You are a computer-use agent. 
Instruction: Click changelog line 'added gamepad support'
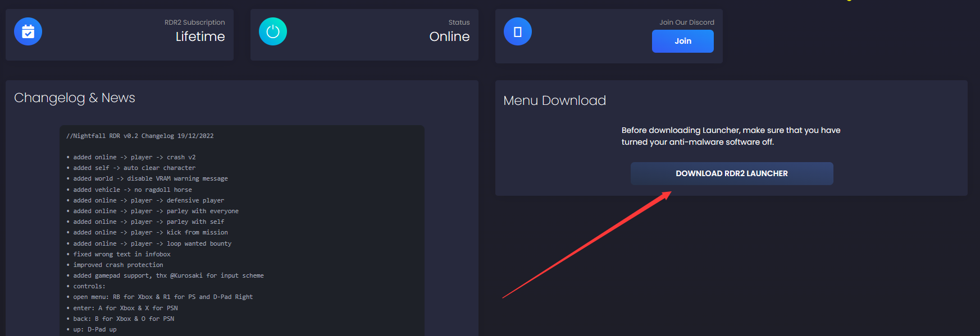pyautogui.click(x=166, y=275)
